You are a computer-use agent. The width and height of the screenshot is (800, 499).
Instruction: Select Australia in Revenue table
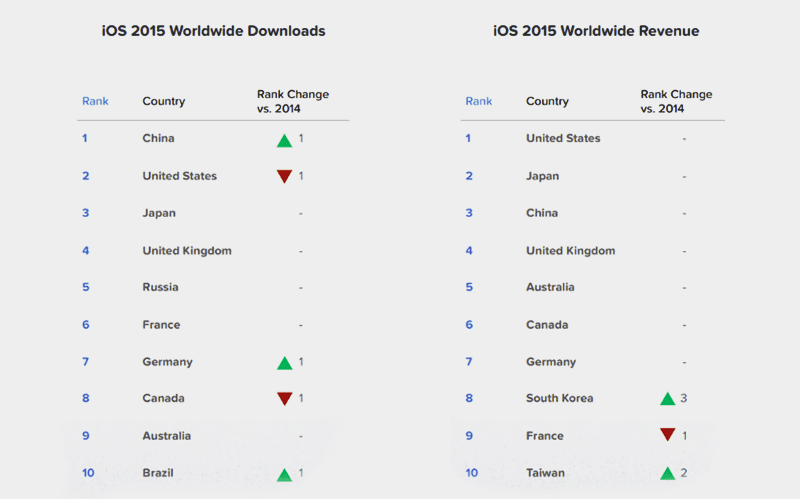[550, 287]
